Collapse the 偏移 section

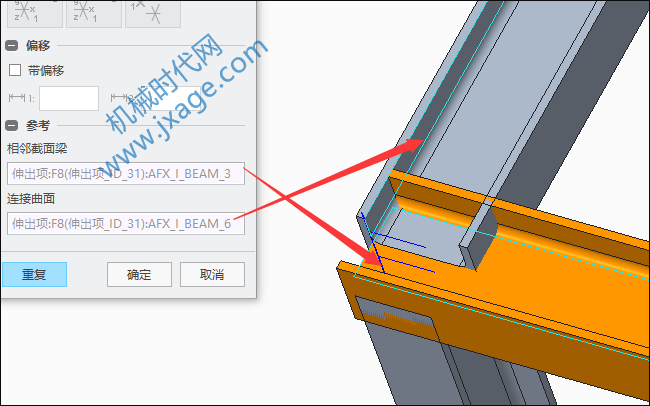pos(11,45)
